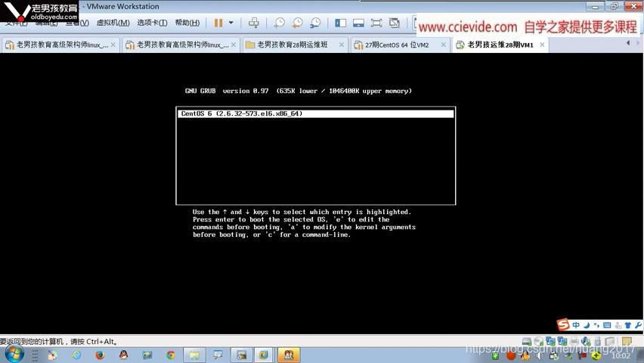Image resolution: width=644 pixels, height=363 pixels.
Task: Enter full screen mode
Action: (376, 23)
